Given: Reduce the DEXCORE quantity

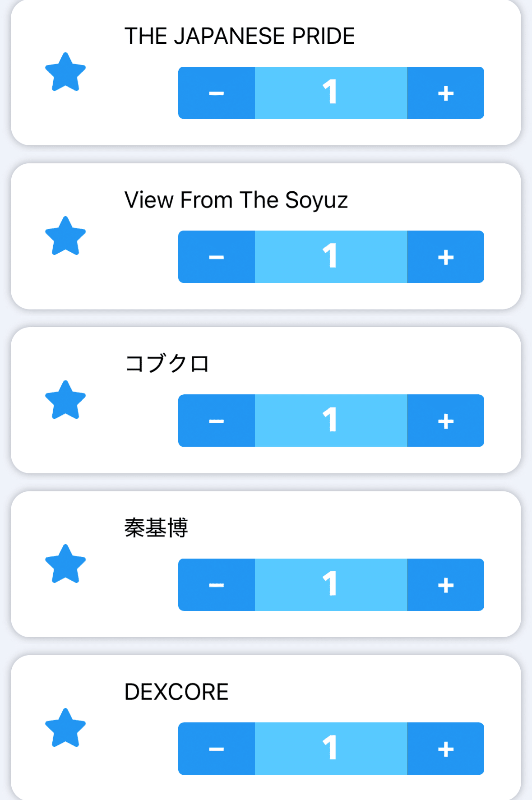Looking at the screenshot, I should pyautogui.click(x=217, y=749).
